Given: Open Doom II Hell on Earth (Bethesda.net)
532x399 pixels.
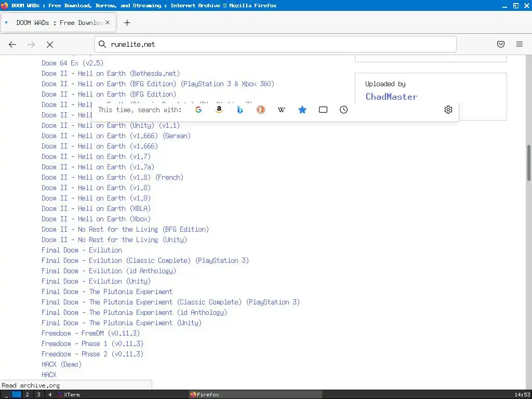Looking at the screenshot, I should tap(111, 74).
